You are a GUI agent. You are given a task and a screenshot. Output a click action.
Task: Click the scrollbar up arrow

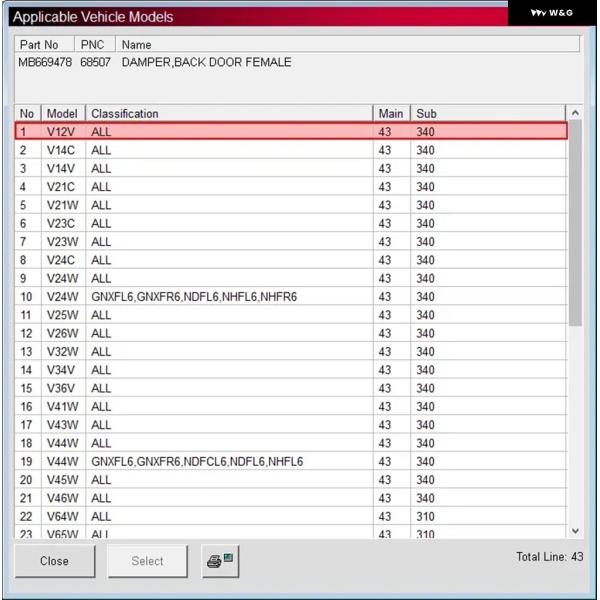point(574,113)
